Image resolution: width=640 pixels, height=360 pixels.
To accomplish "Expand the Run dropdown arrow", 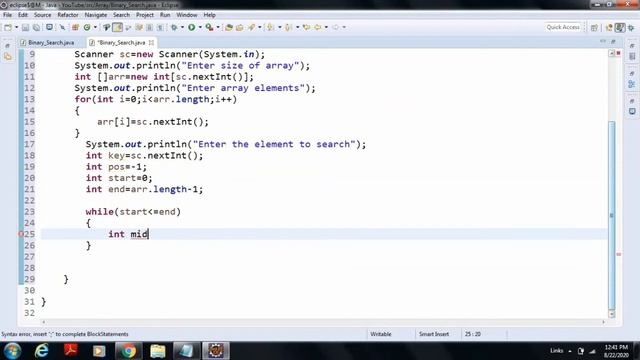I will click(x=200, y=27).
